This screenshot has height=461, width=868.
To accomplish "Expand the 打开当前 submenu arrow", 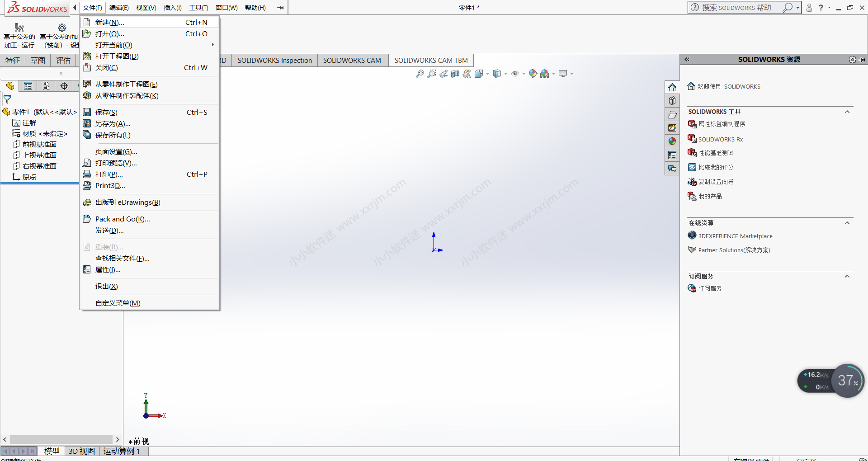I will (212, 45).
